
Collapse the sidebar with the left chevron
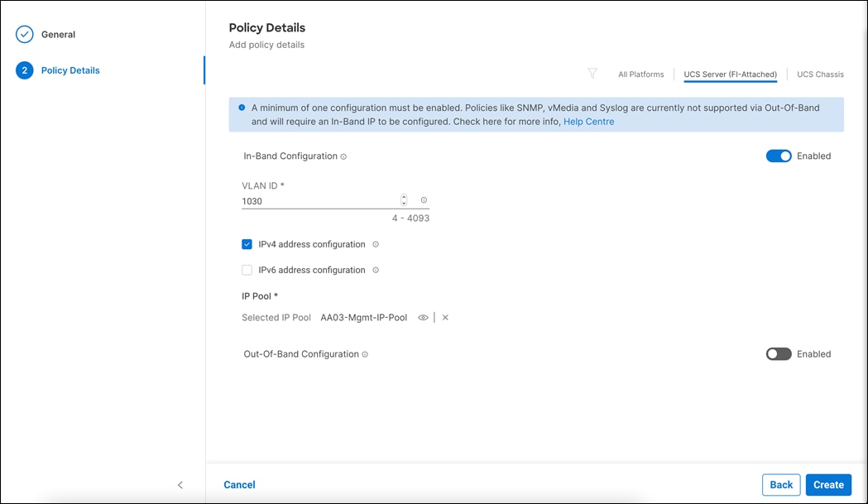click(180, 485)
